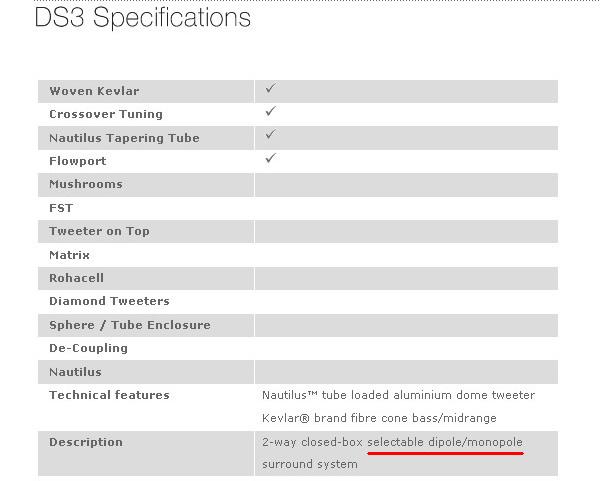Click the Rohacell row label

76,278
